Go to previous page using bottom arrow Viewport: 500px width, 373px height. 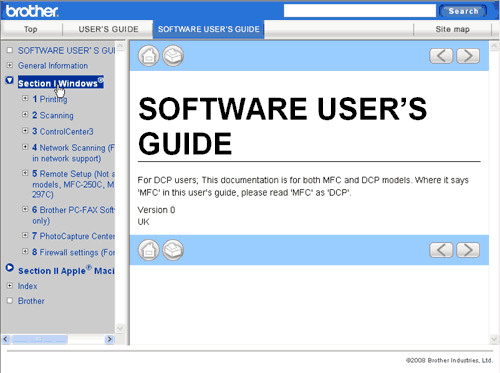(441, 250)
